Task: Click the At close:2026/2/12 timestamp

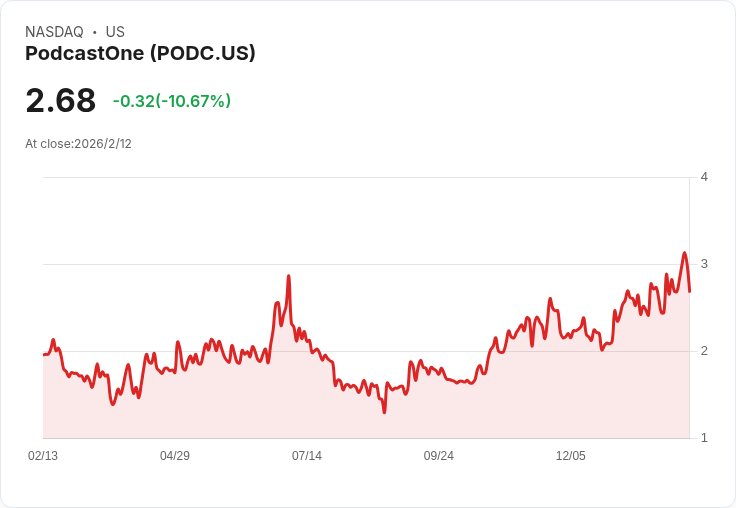Action: tap(78, 144)
